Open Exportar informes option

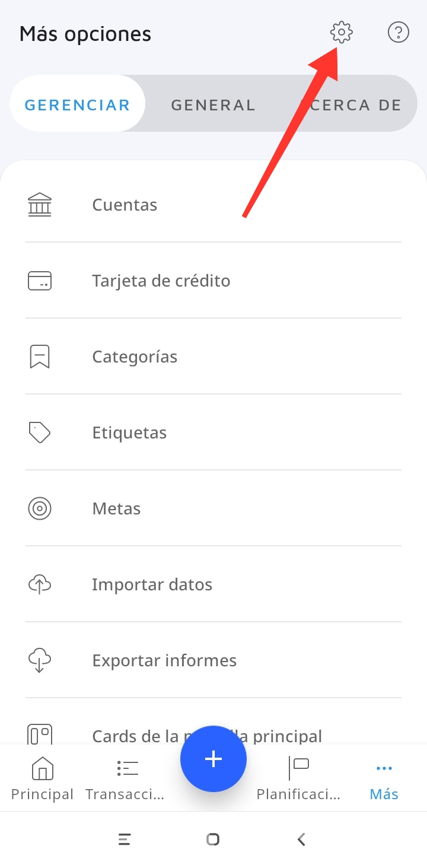click(164, 660)
